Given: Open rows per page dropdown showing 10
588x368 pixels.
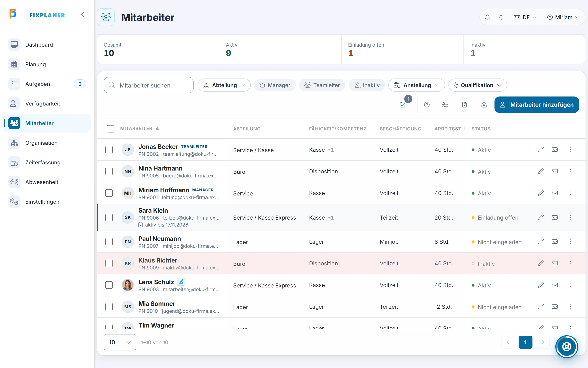Looking at the screenshot, I should pos(120,342).
